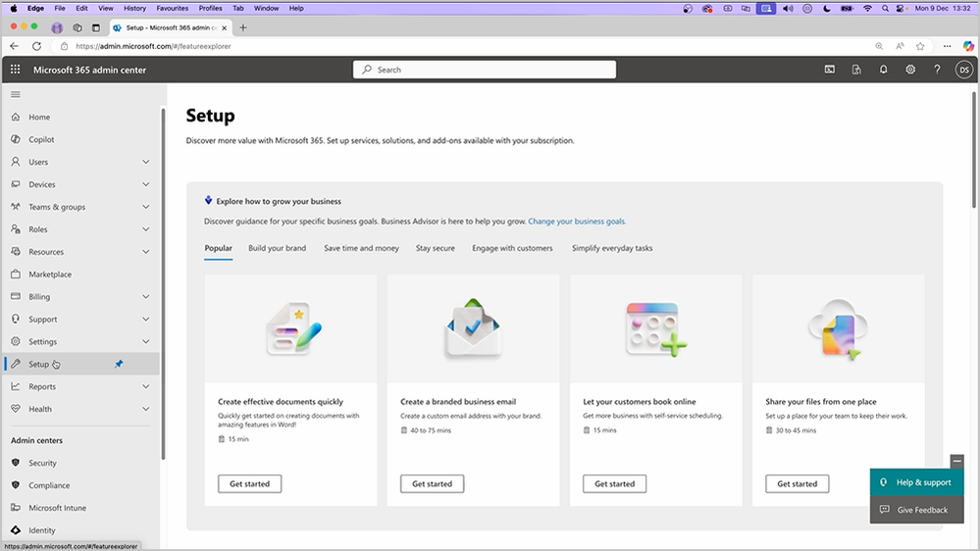Open notifications bell icon
980x551 pixels.
pyautogui.click(x=883, y=70)
